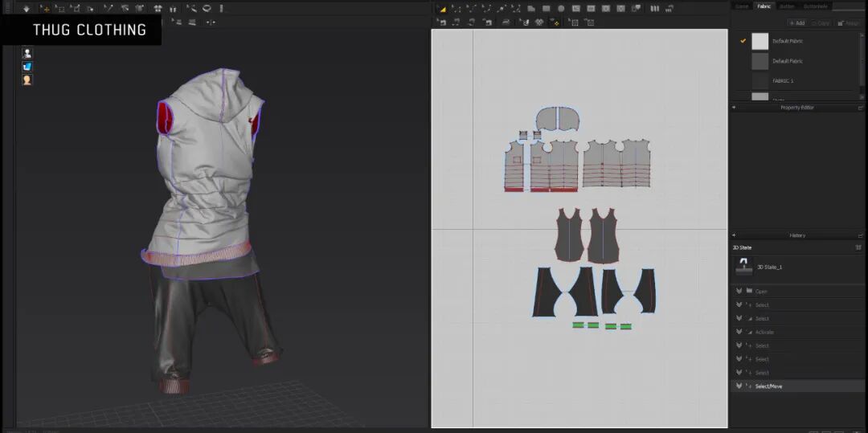
Task: Click the white Default Fabric swatch
Action: (760, 42)
